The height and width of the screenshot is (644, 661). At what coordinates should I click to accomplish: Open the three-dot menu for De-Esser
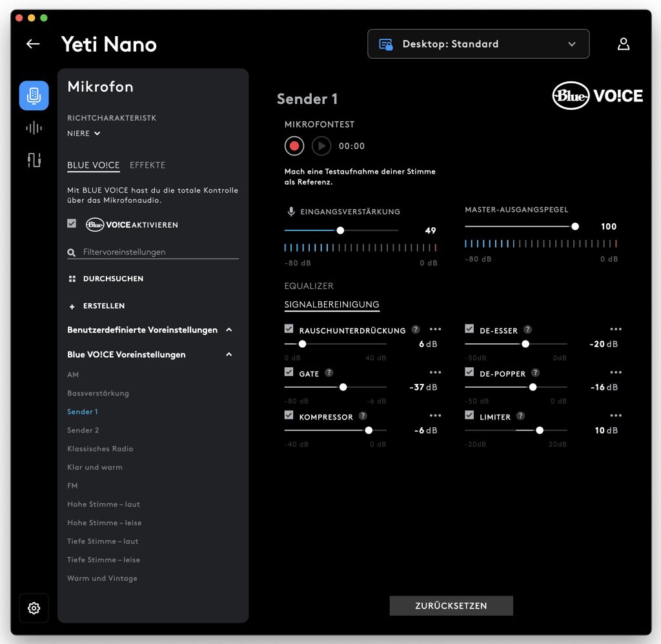(x=615, y=329)
